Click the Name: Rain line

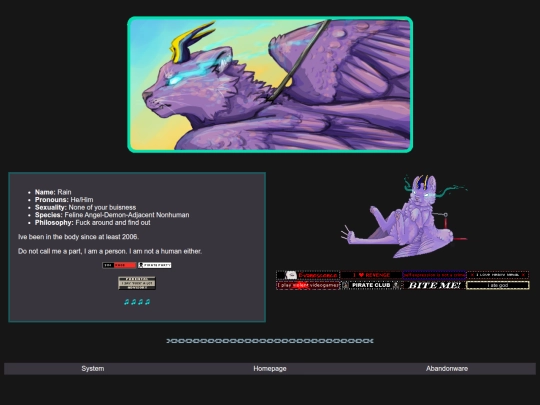(x=53, y=192)
